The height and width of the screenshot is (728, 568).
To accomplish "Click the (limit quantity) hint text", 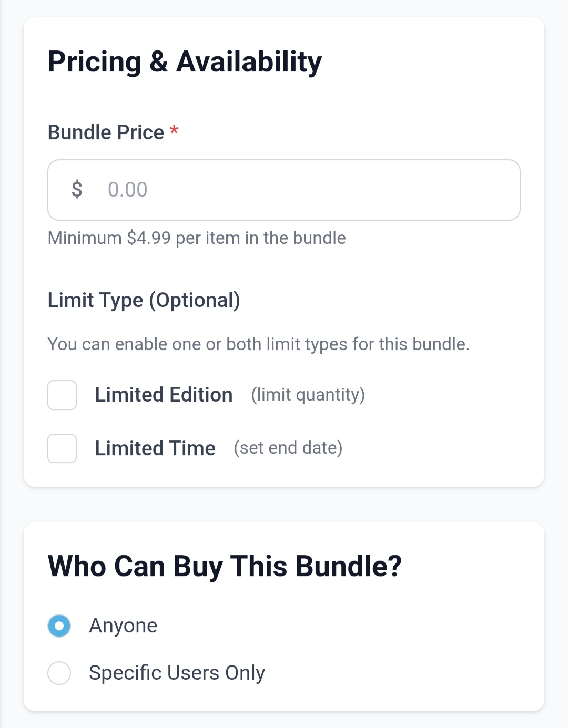I will pyautogui.click(x=308, y=395).
